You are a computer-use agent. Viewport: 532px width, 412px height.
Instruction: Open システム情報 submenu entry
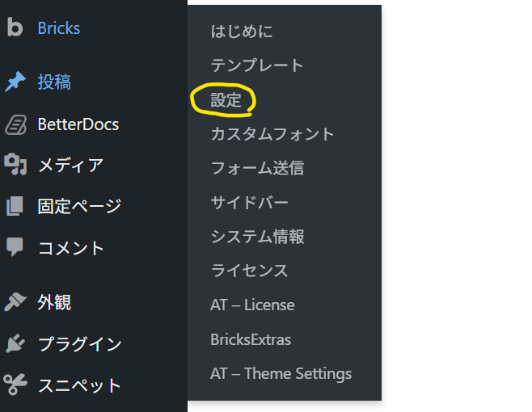point(257,237)
